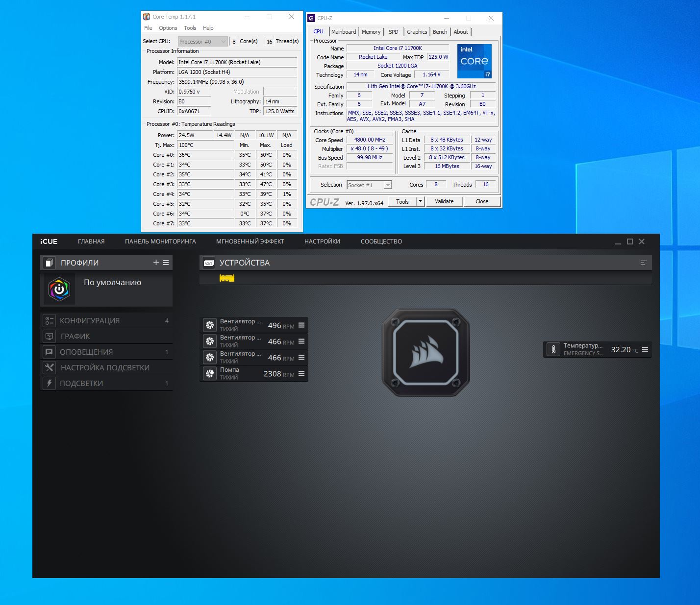700x605 pixels.
Task: Click the Tools button in CPU-Z
Action: [402, 201]
